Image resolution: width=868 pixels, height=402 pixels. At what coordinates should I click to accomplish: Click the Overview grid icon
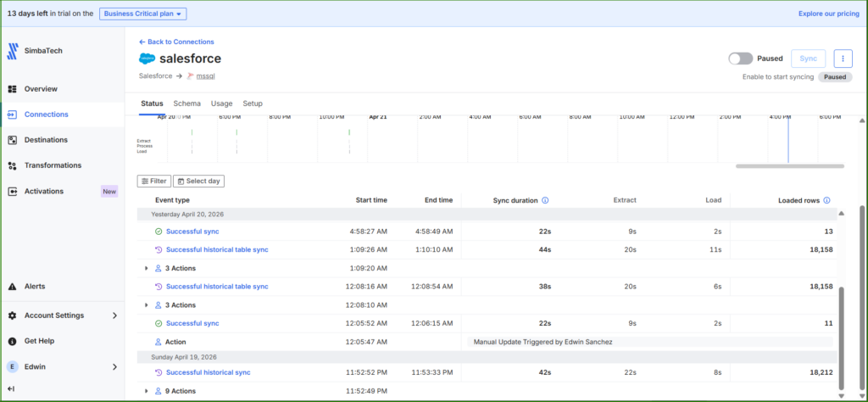click(12, 89)
